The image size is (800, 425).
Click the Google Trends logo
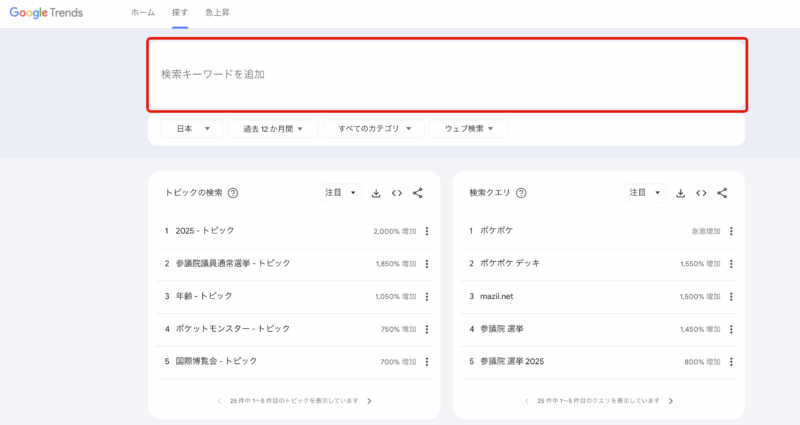tap(46, 13)
